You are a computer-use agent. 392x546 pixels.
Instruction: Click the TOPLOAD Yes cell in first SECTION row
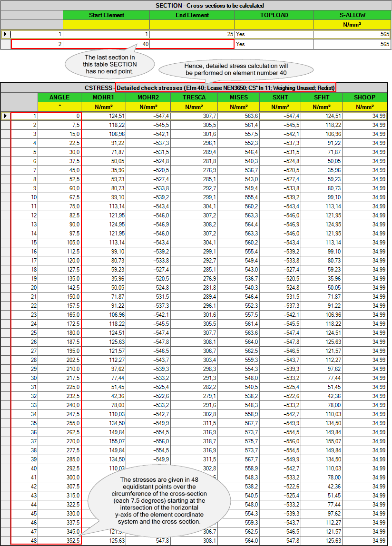pos(274,34)
